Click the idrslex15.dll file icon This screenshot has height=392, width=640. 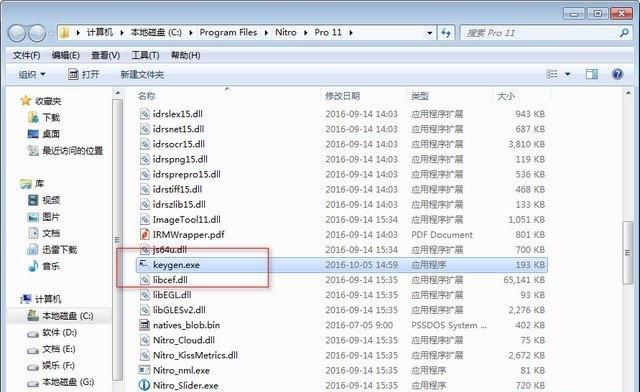pyautogui.click(x=144, y=114)
